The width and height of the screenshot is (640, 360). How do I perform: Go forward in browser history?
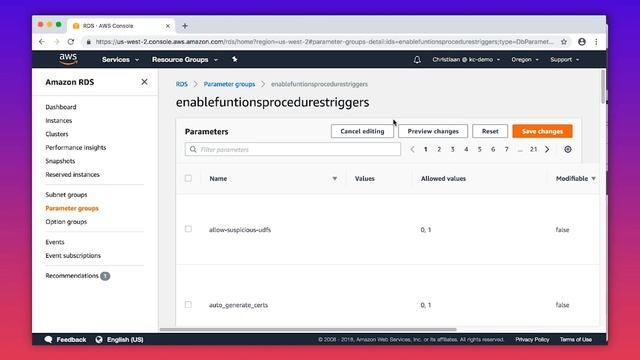coord(56,42)
